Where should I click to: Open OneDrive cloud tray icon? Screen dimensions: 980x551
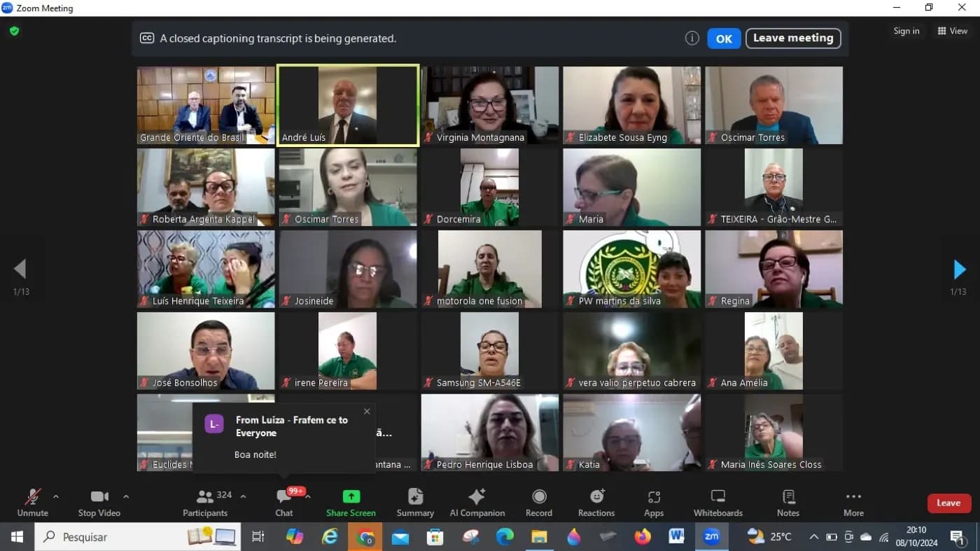(x=867, y=537)
